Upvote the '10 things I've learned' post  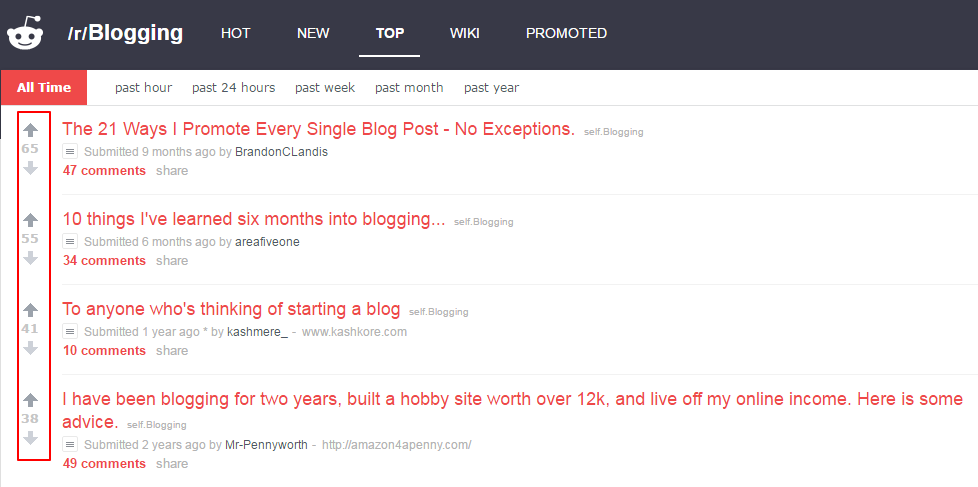tap(31, 219)
